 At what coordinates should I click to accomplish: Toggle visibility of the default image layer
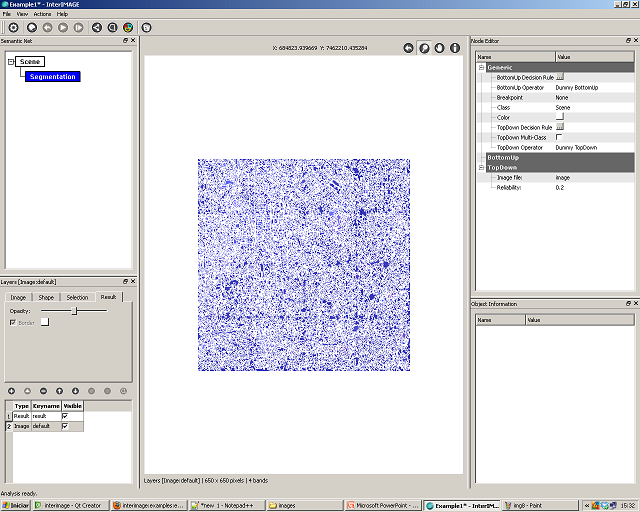tap(65, 426)
